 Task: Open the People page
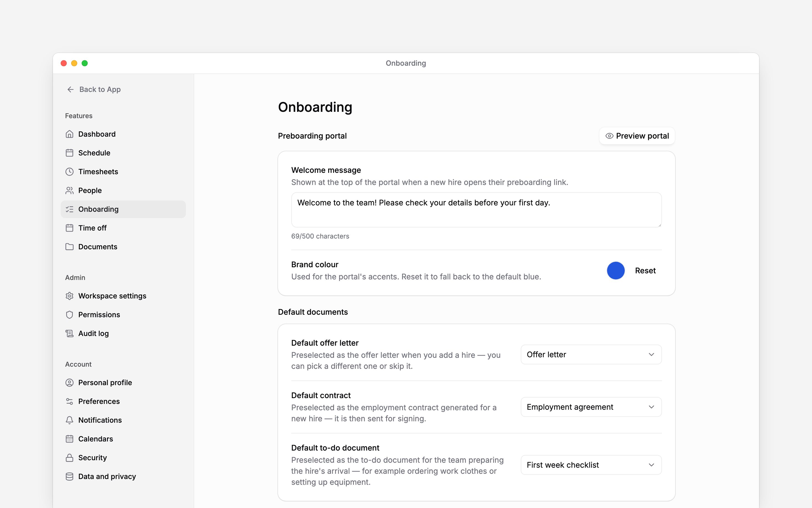(x=123, y=190)
